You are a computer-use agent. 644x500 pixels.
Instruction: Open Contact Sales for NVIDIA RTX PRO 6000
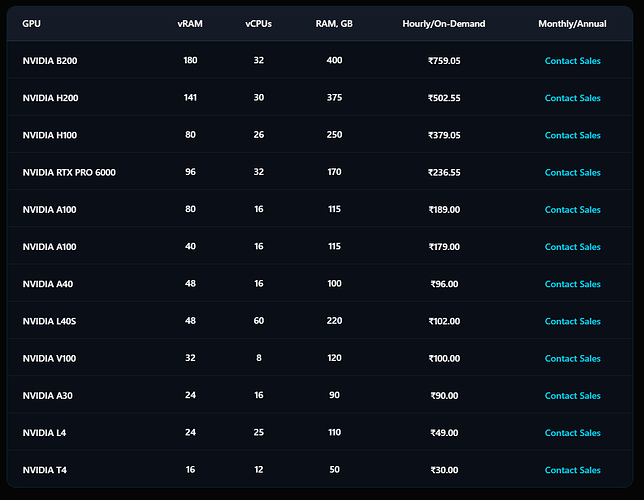click(x=573, y=173)
